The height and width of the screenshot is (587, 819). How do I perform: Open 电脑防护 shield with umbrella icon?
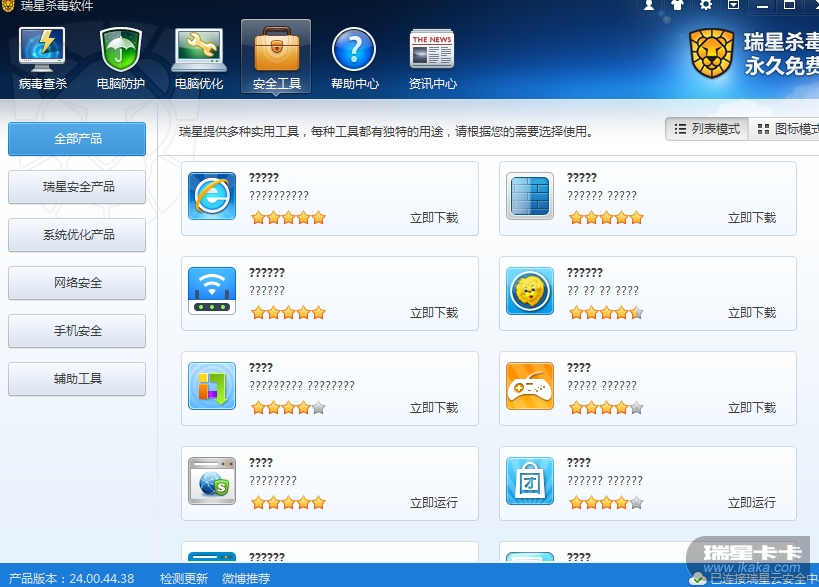tap(121, 57)
